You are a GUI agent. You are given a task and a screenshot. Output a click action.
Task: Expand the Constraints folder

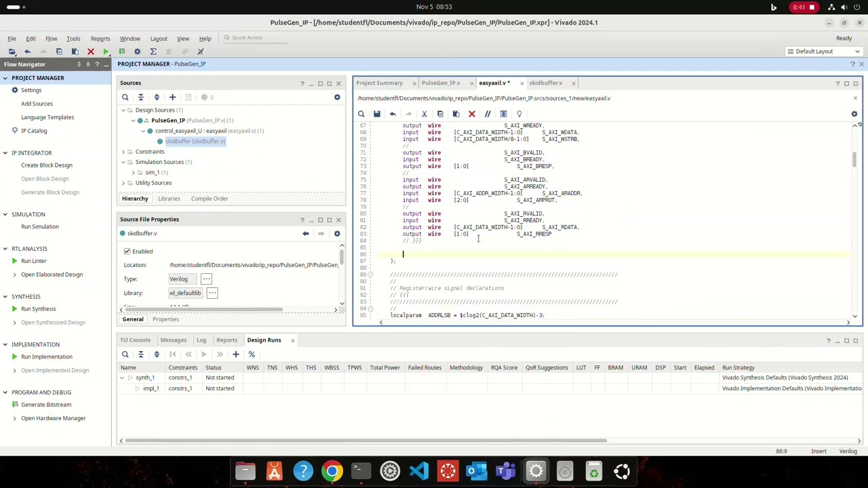[123, 152]
